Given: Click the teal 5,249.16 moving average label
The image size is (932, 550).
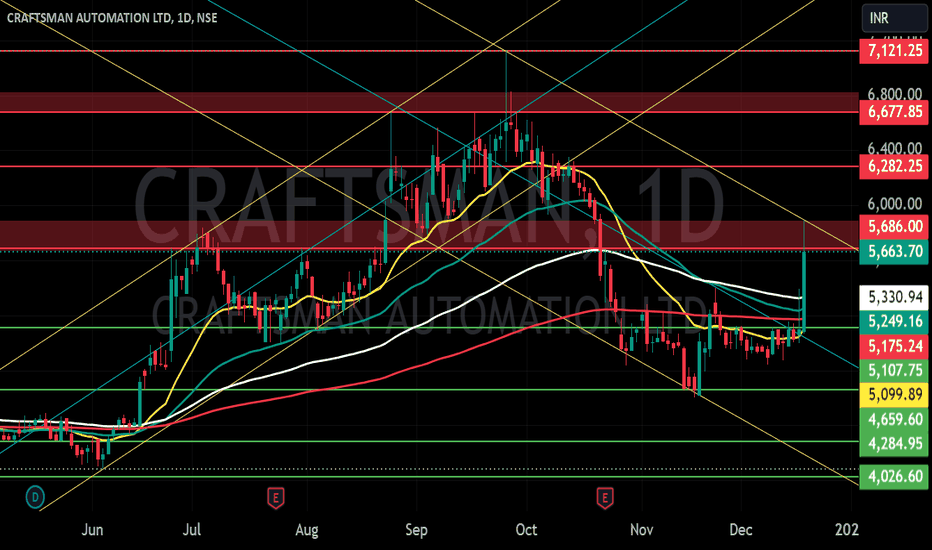Looking at the screenshot, I should tap(894, 321).
